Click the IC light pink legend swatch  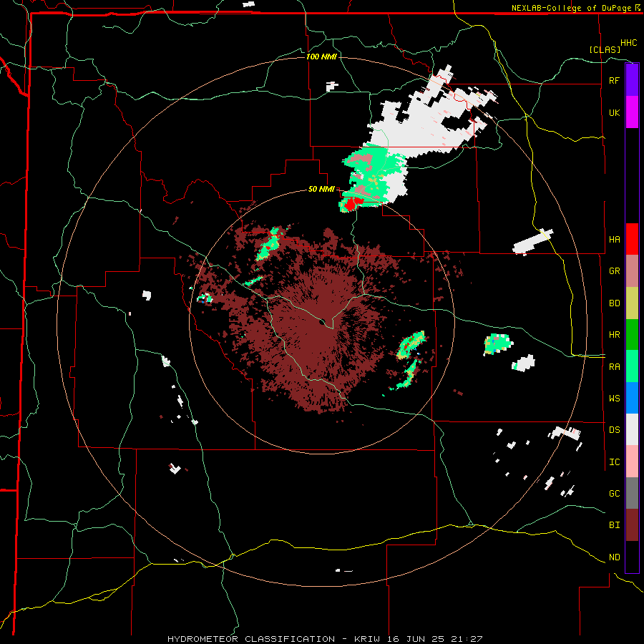coord(632,462)
